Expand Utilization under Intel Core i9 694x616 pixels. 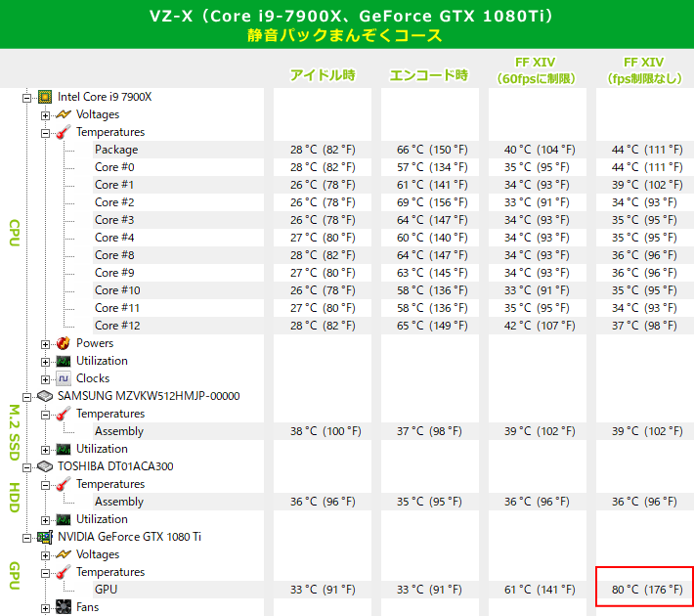pos(45,362)
